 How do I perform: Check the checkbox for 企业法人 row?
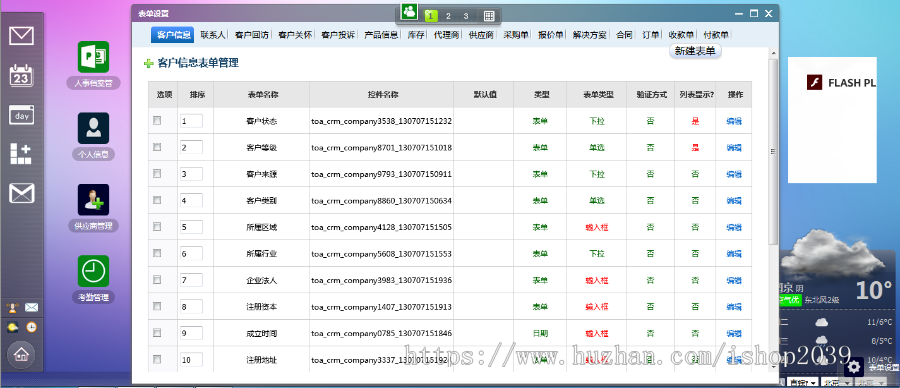tap(157, 280)
